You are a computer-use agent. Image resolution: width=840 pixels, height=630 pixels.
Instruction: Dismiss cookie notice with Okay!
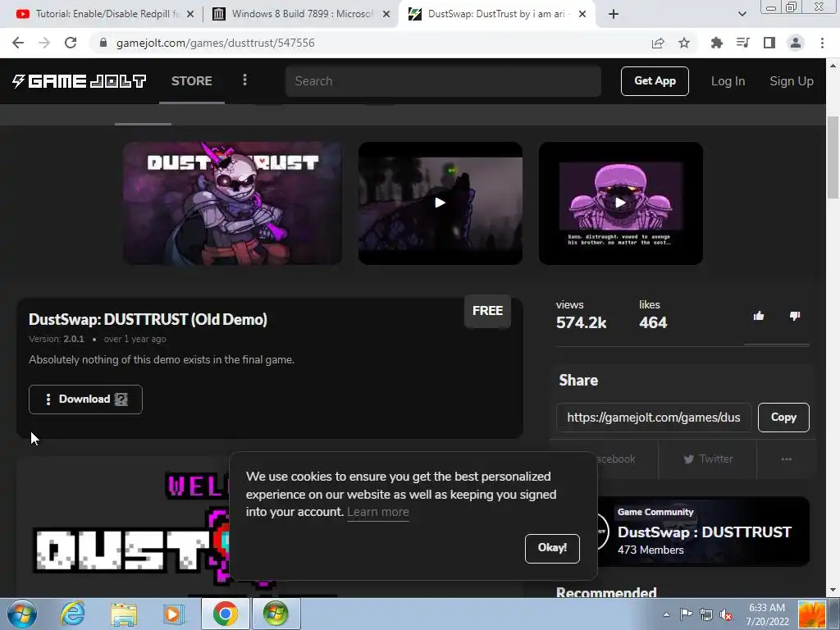552,548
